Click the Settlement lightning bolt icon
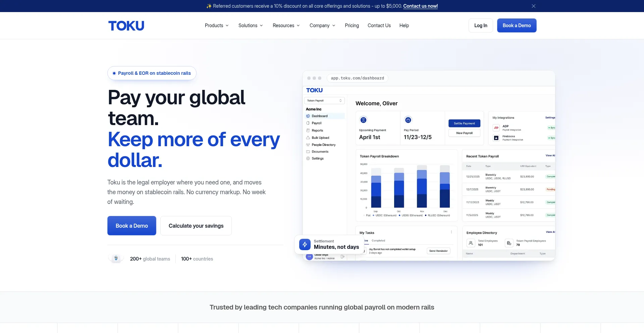 tap(305, 244)
